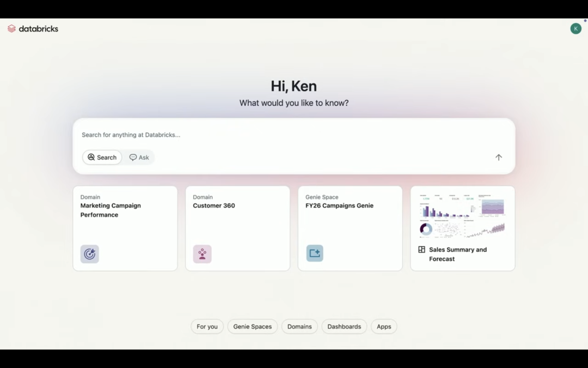Click the Sales Summary dashboard chart thumbnail

(462, 216)
